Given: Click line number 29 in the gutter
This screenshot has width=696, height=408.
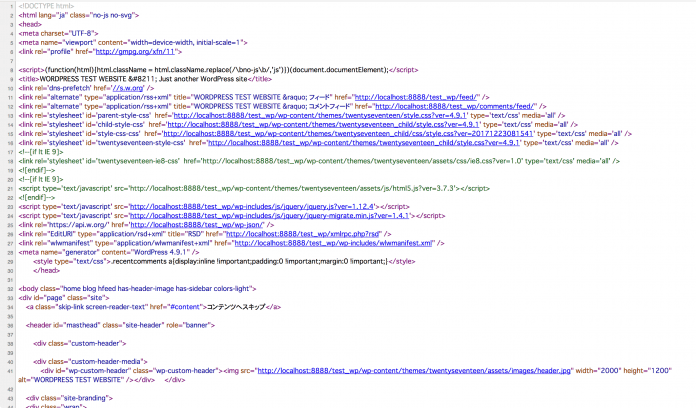Looking at the screenshot, I should point(11,261).
